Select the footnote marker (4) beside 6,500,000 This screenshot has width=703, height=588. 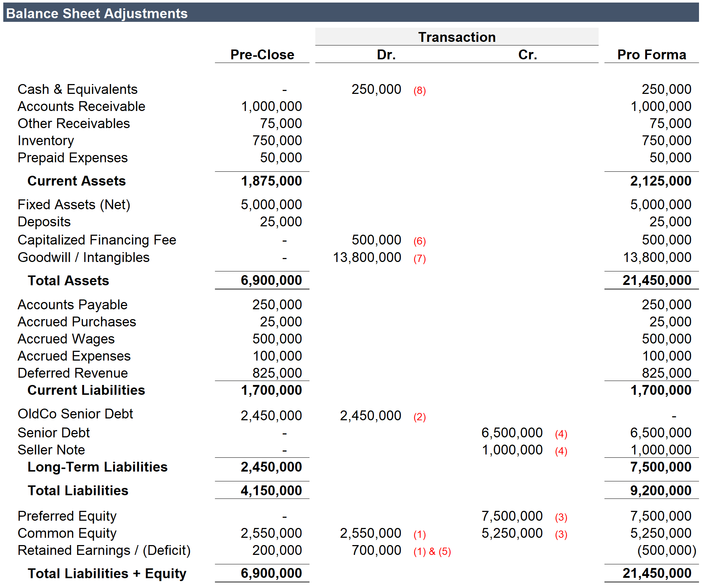[x=560, y=433]
